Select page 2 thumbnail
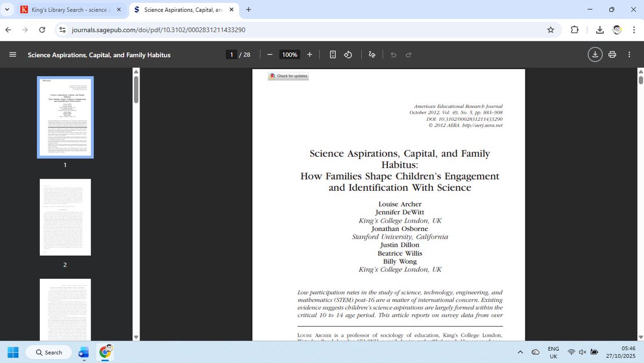 pyautogui.click(x=65, y=217)
